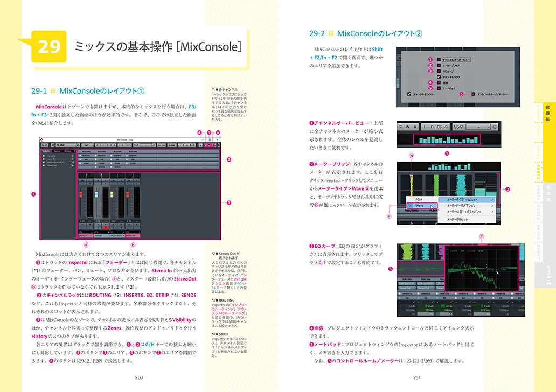This screenshot has height=392, width=556.
Task: Toggle the left zone display button in MixConsole toolbar
Action: (206, 145)
